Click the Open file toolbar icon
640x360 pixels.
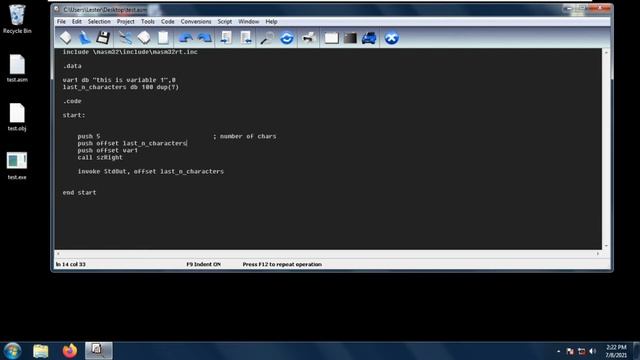[x=84, y=38]
